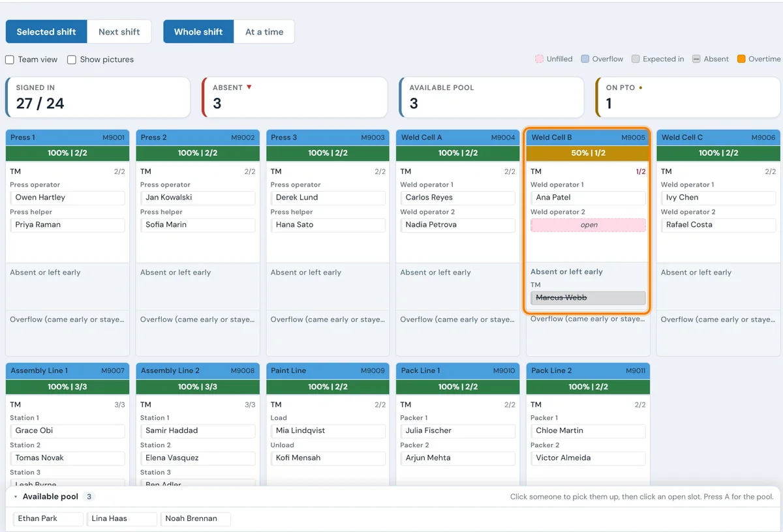Viewport: 783px width, 532px height.
Task: Pick up Noah Brennan from the pool
Action: tap(196, 519)
